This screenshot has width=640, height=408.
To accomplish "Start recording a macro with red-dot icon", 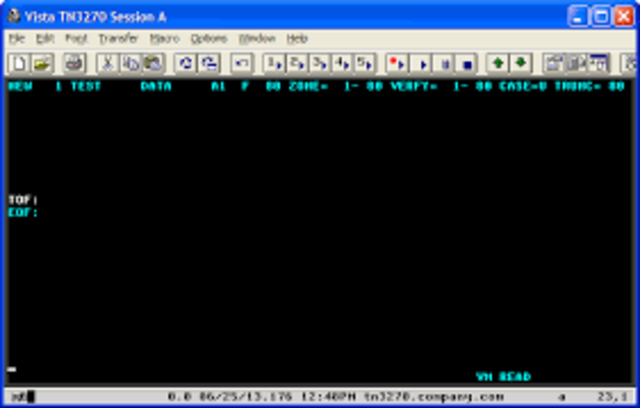I will click(x=397, y=63).
